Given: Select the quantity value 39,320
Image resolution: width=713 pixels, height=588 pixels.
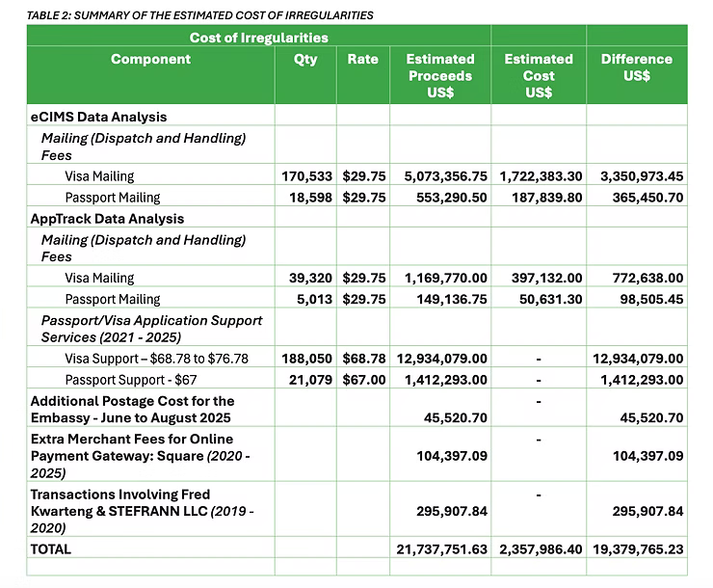Looking at the screenshot, I should [x=310, y=278].
